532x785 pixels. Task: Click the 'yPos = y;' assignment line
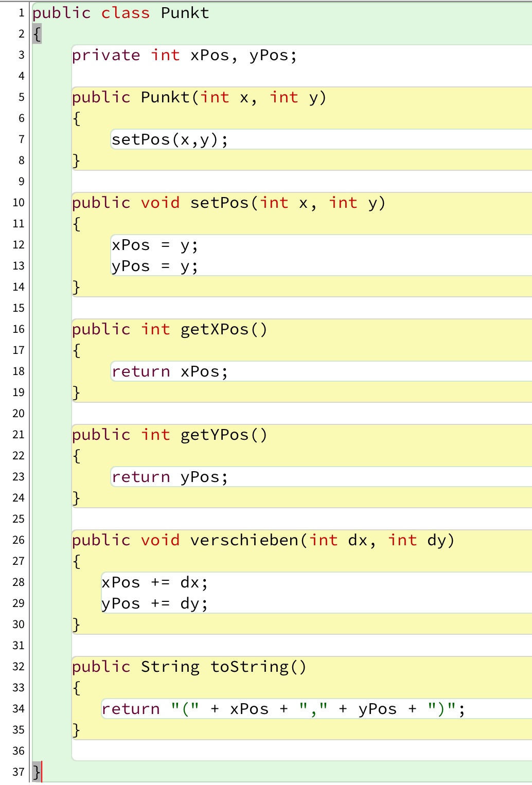154,266
